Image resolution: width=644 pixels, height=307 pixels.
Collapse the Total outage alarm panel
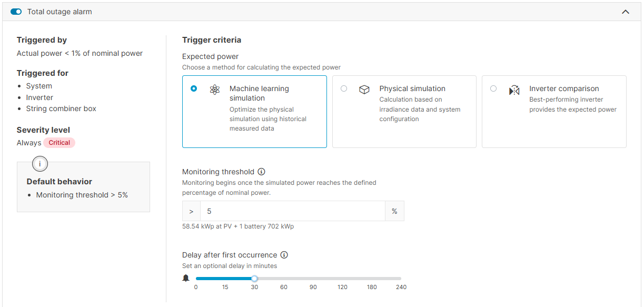pos(626,11)
